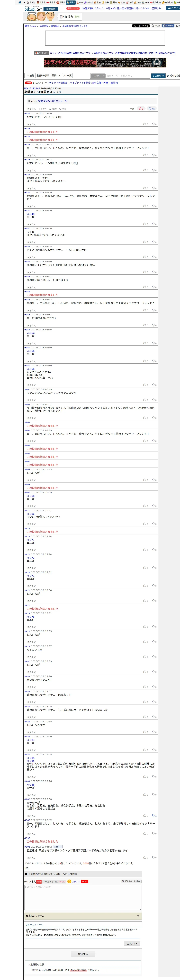Dislike post #942 with thumbs-down
The height and width of the screenshot is (980, 180).
pos(154,124)
